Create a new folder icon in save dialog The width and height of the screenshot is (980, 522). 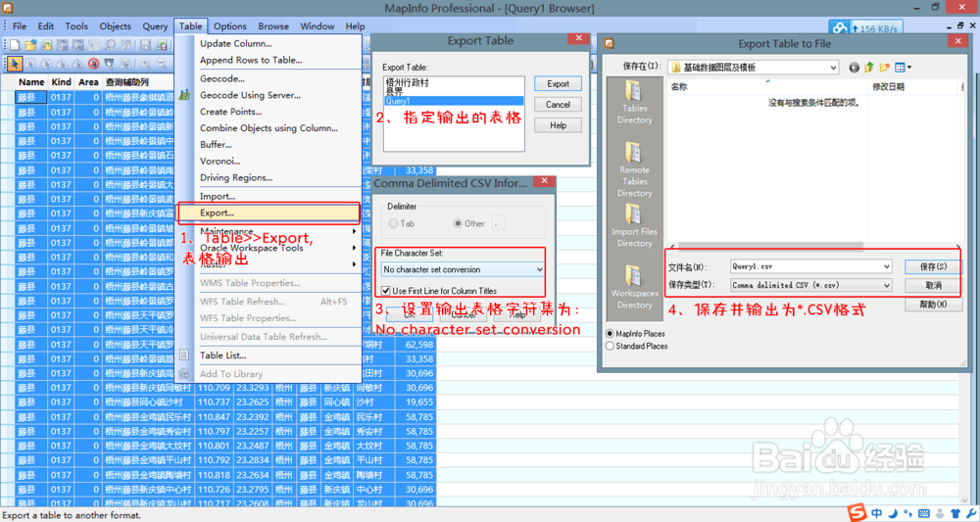pos(884,68)
